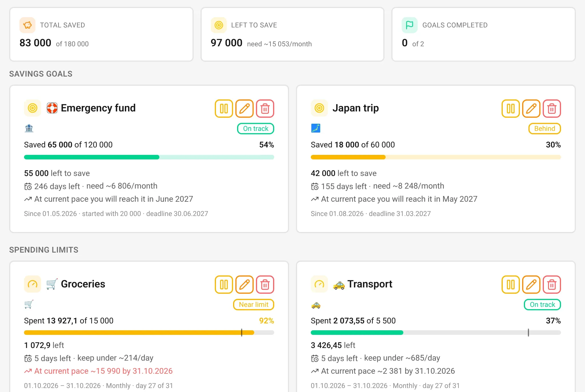The width and height of the screenshot is (585, 392).
Task: Delete the Japan trip goal
Action: 552,109
